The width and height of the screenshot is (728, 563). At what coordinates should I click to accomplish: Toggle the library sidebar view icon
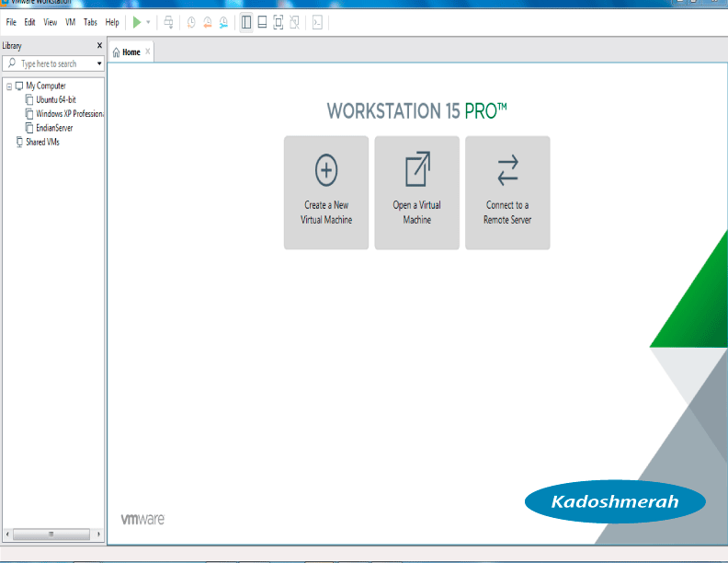[246, 22]
